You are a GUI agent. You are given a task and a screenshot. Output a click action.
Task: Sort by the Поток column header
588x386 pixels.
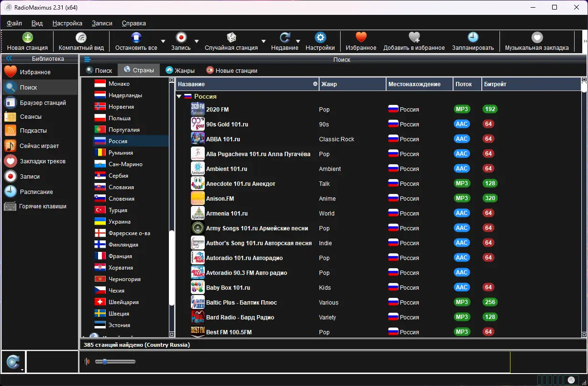pyautogui.click(x=467, y=84)
